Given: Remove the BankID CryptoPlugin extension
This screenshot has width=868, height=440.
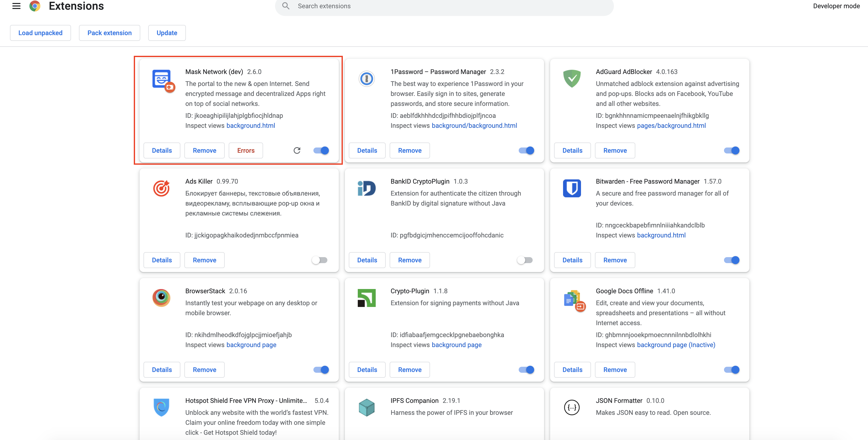Looking at the screenshot, I should (x=410, y=260).
